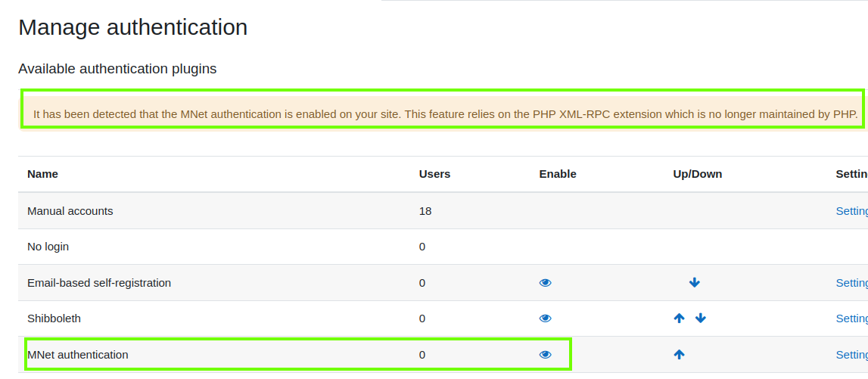Click the Enable column header
868x379 pixels.
pyautogui.click(x=558, y=174)
